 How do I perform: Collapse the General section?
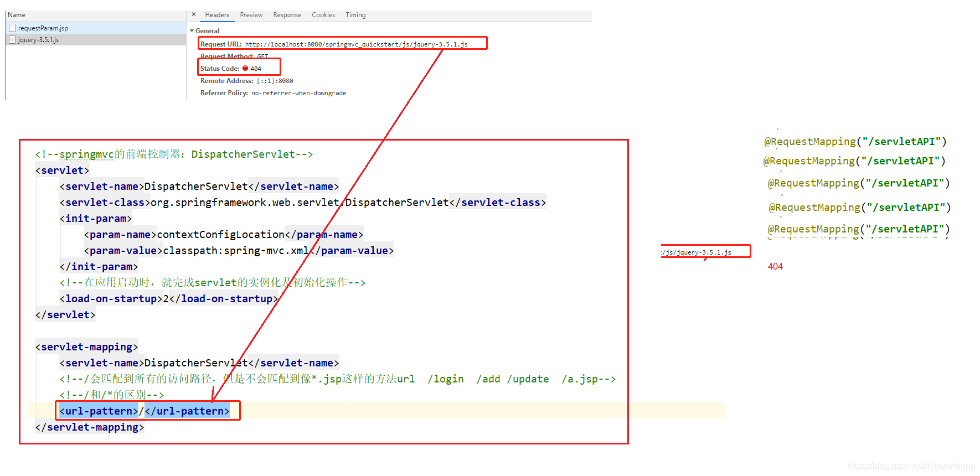192,31
